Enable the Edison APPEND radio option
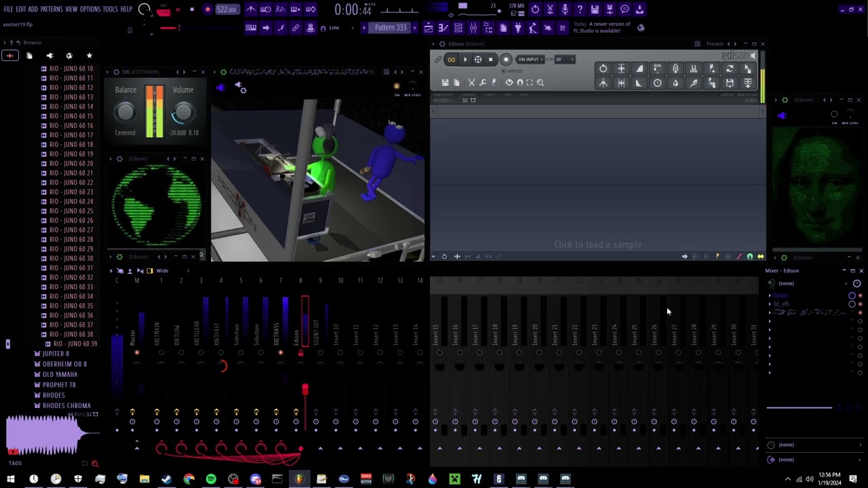Image resolution: width=868 pixels, height=488 pixels. [x=504, y=71]
